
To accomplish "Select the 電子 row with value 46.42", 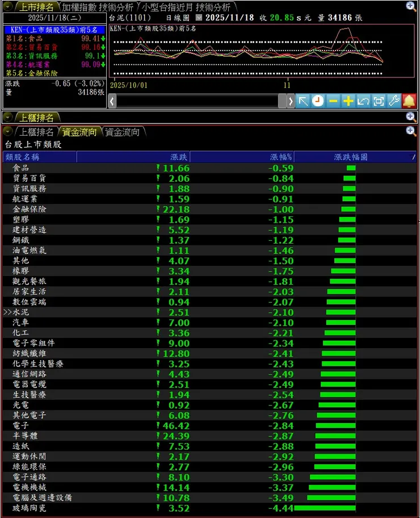I will tap(209, 425).
